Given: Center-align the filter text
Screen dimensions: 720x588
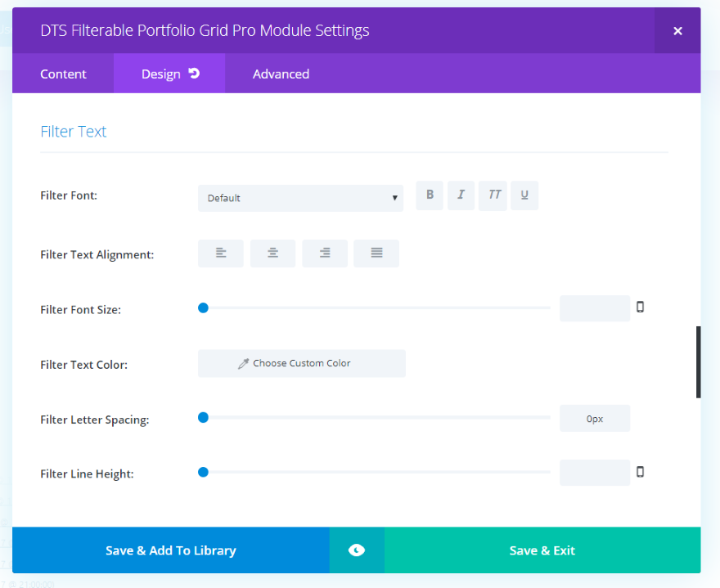Looking at the screenshot, I should coord(272,254).
